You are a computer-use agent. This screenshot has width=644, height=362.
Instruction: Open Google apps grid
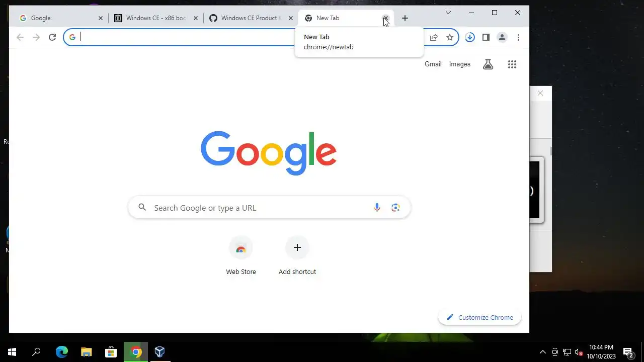(x=512, y=64)
